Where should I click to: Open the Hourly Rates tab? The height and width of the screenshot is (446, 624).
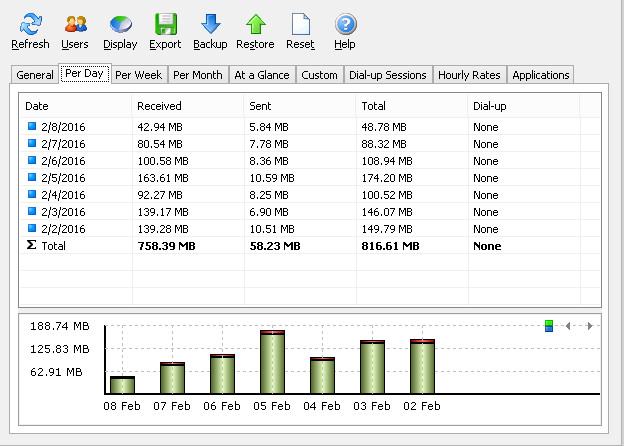(x=470, y=75)
